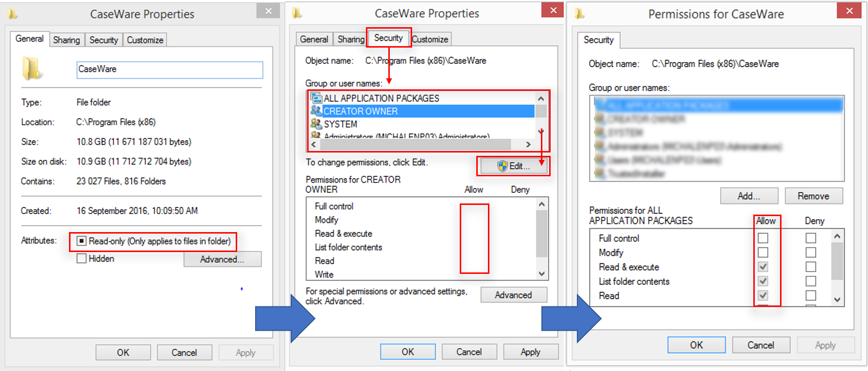This screenshot has width=868, height=371.
Task: Close the Permissions for CaseWare dialog
Action: point(849,11)
